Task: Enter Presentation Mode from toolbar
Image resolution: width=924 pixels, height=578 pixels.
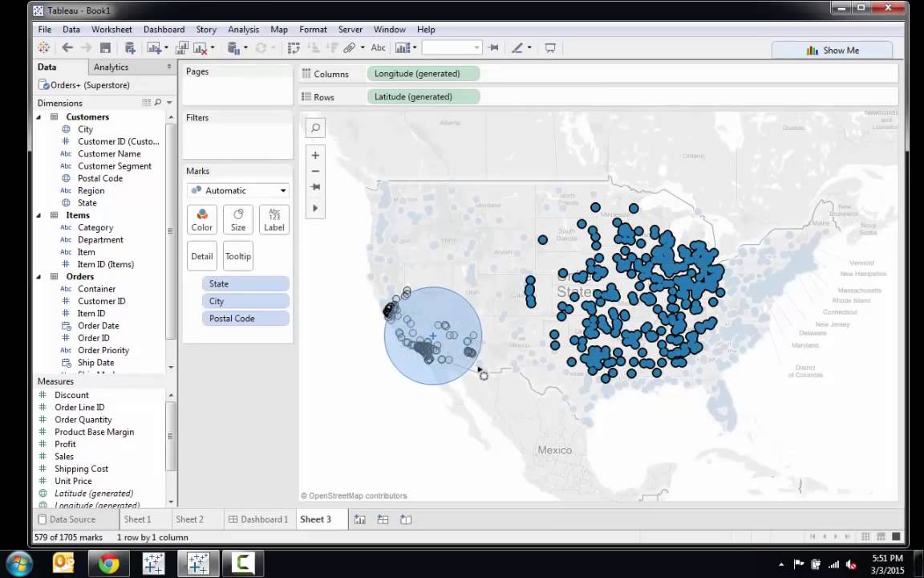Action: point(550,48)
